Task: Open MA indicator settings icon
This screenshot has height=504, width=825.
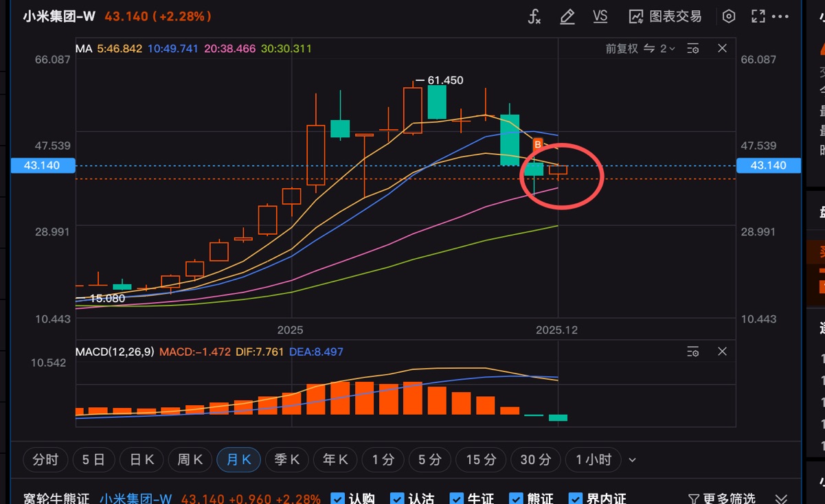Action: coord(693,49)
